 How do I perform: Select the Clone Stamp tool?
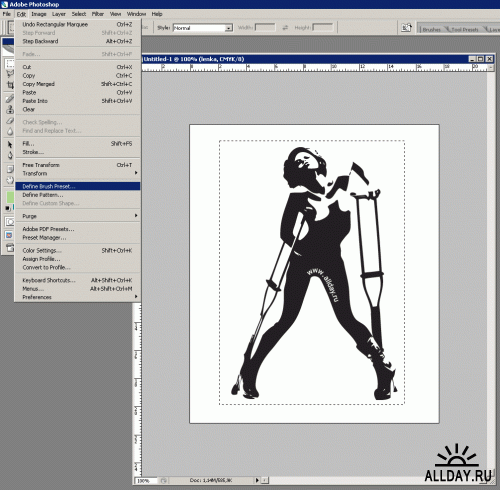pos(10,109)
